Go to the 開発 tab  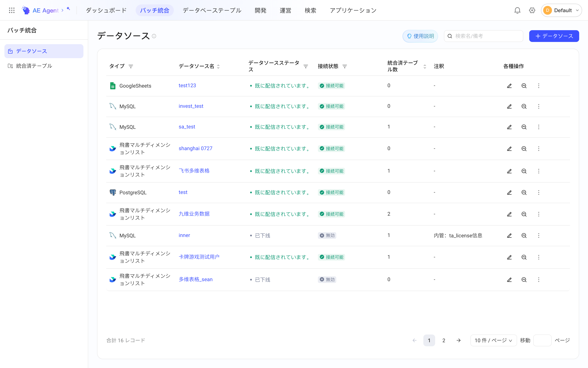click(261, 10)
